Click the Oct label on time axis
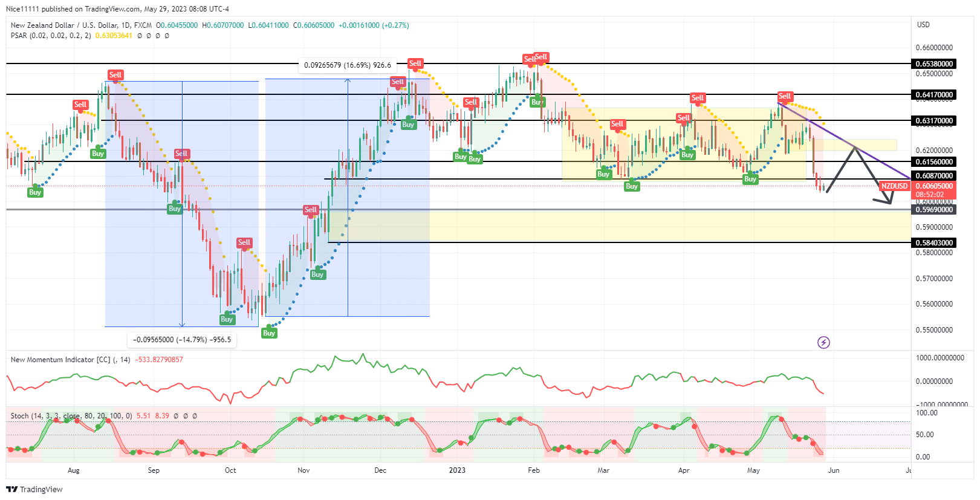 (x=230, y=470)
